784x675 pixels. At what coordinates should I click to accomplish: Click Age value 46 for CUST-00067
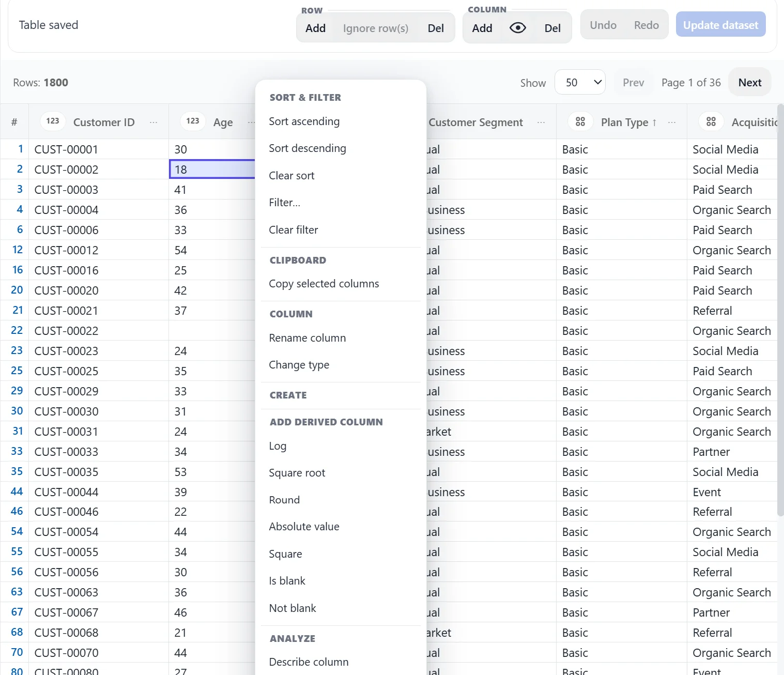[x=212, y=612]
